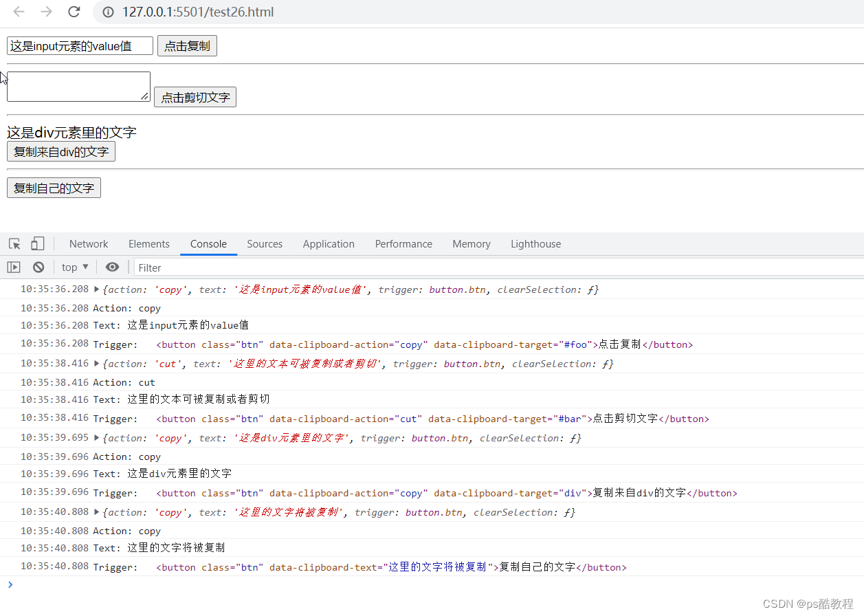Click the browser back arrow
This screenshot has height=616, width=864.
pos(18,12)
